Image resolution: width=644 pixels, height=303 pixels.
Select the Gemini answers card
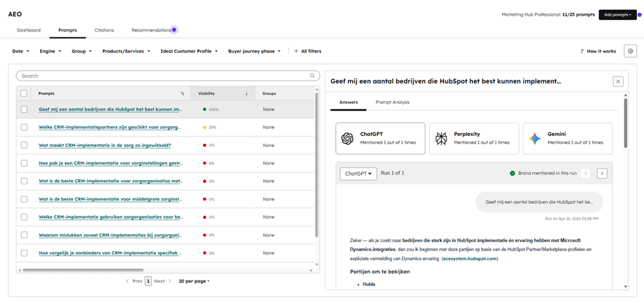pos(568,139)
